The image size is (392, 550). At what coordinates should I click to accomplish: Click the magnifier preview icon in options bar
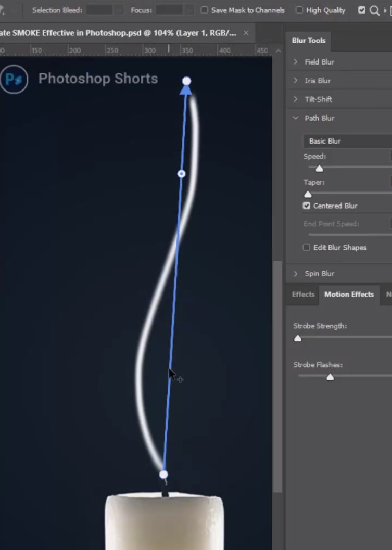coord(374,10)
